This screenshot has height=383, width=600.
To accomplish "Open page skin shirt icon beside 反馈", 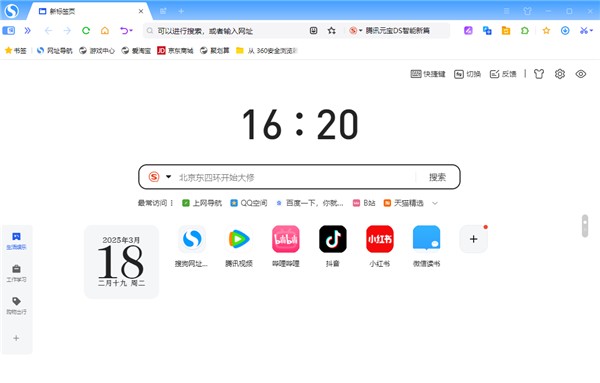I will [x=539, y=74].
